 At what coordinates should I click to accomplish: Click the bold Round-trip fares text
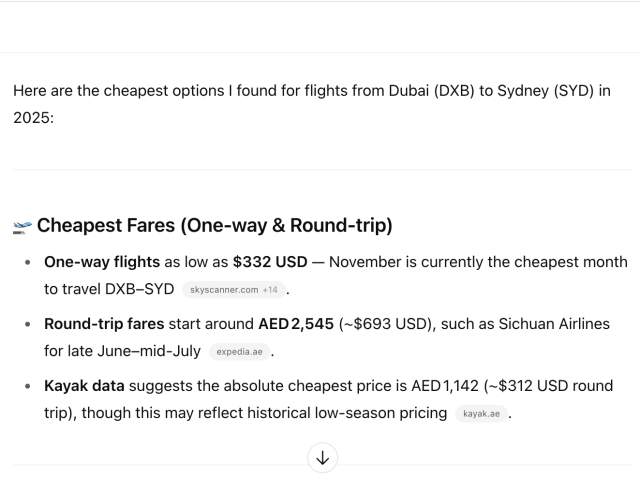click(104, 324)
